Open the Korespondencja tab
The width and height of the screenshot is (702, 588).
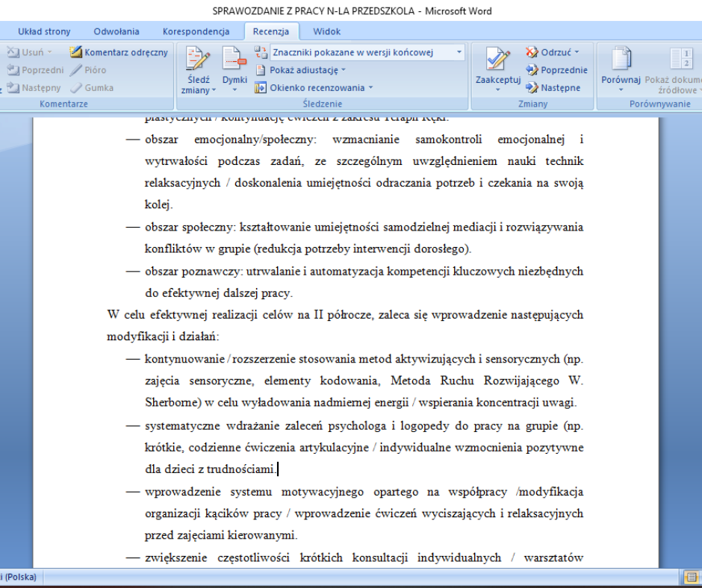tap(196, 31)
